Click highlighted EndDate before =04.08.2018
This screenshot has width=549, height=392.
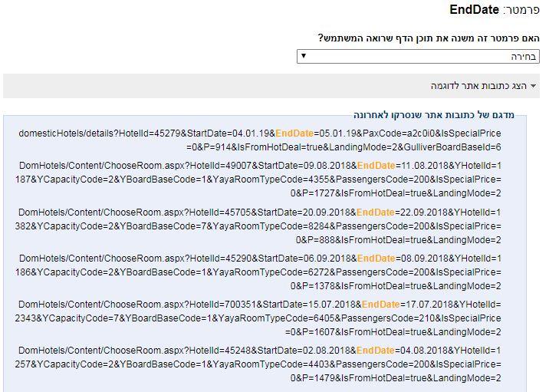pos(376,351)
